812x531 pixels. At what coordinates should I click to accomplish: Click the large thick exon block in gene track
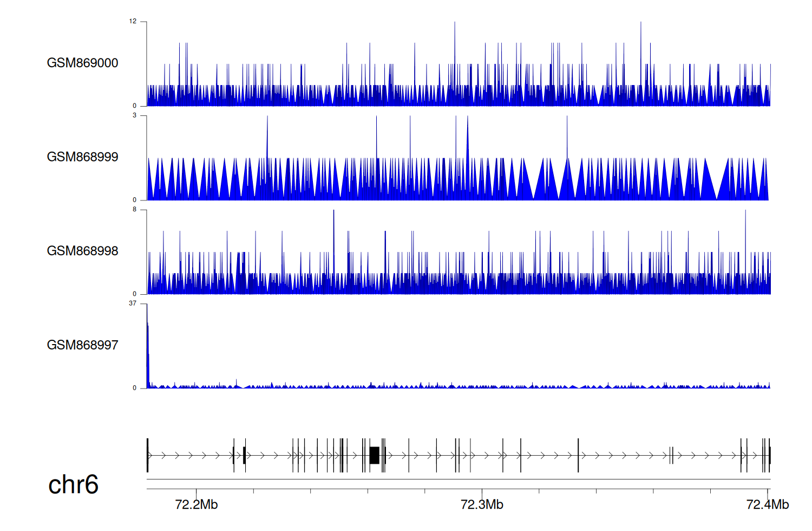tap(374, 455)
